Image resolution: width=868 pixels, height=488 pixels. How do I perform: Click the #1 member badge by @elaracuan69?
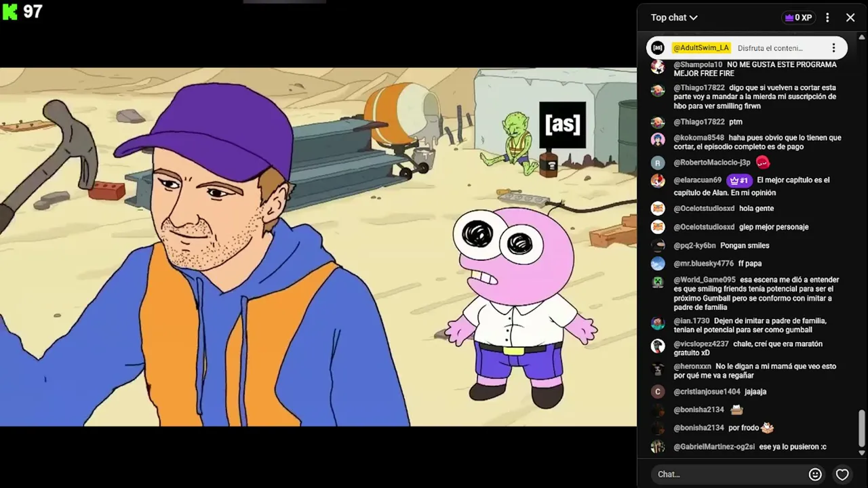tap(738, 180)
